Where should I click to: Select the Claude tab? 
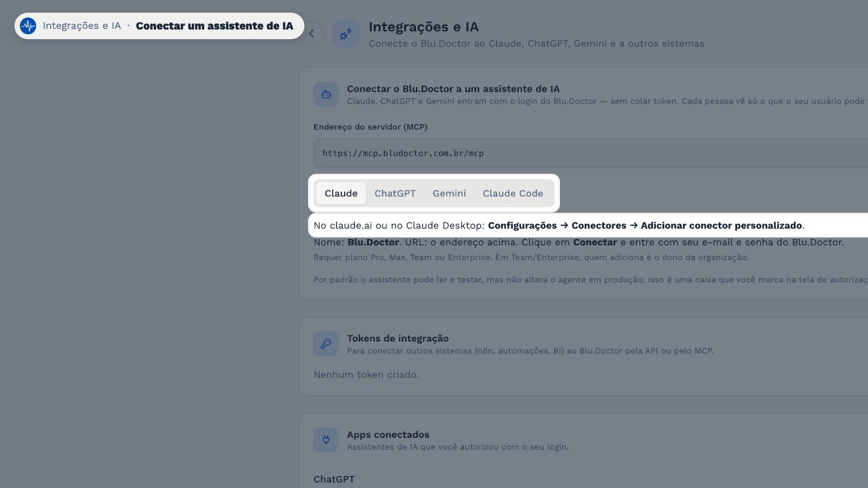[341, 193]
